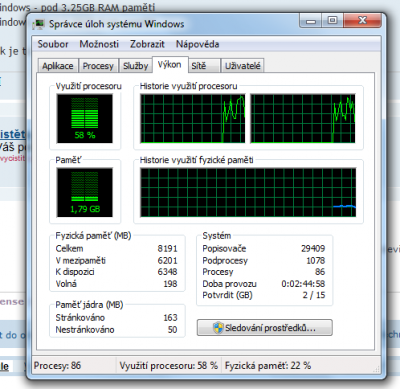
Task: Maximize the Task Manager window
Action: 332,21
